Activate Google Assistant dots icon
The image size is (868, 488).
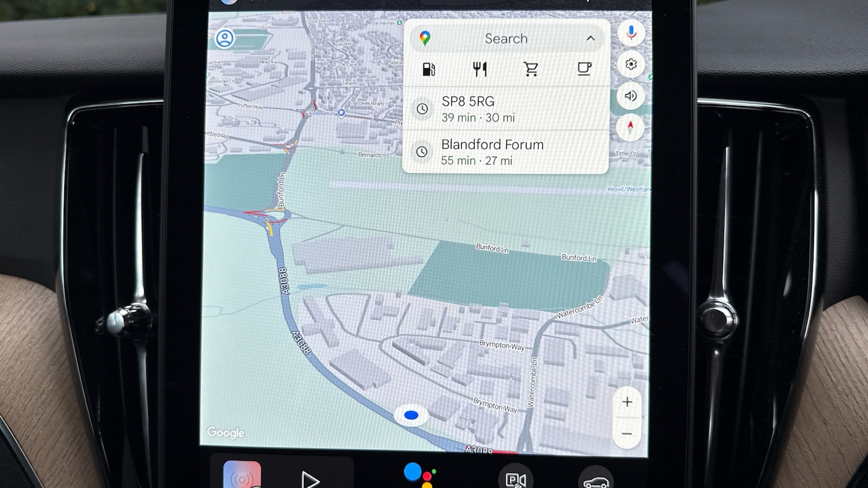pos(420,475)
